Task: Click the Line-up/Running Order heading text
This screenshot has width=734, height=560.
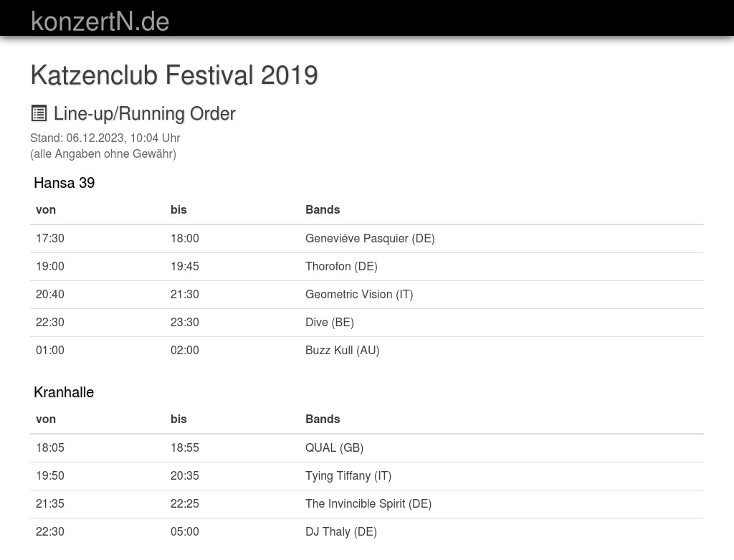Action: (144, 113)
